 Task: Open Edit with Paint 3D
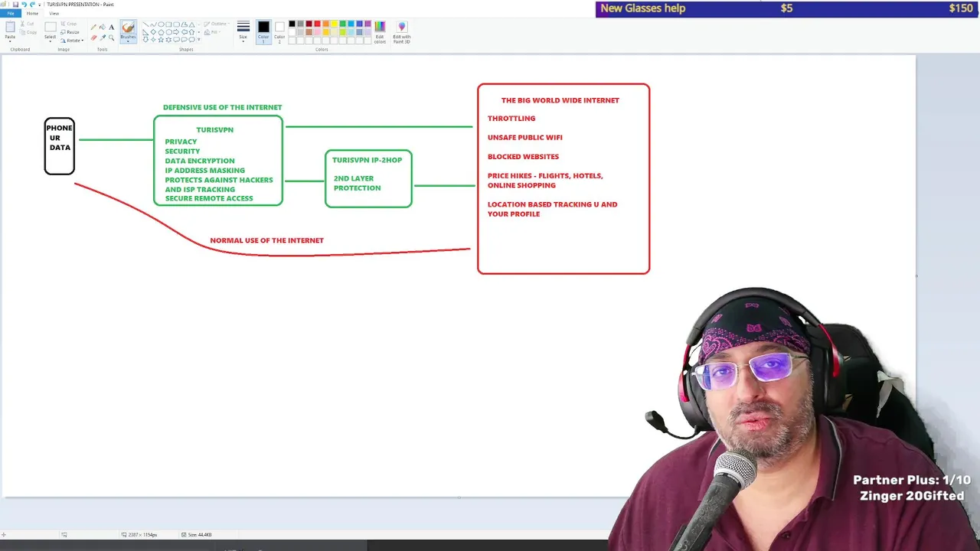coord(401,33)
